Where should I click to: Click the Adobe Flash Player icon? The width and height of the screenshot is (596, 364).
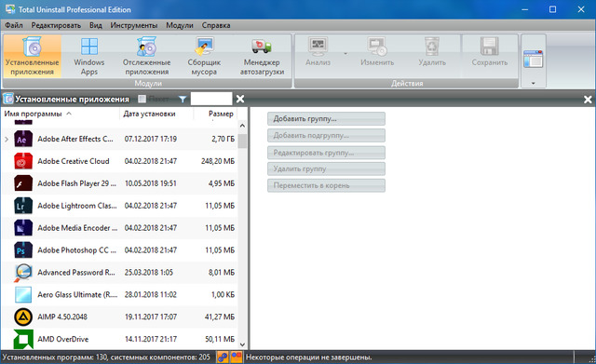pyautogui.click(x=23, y=183)
